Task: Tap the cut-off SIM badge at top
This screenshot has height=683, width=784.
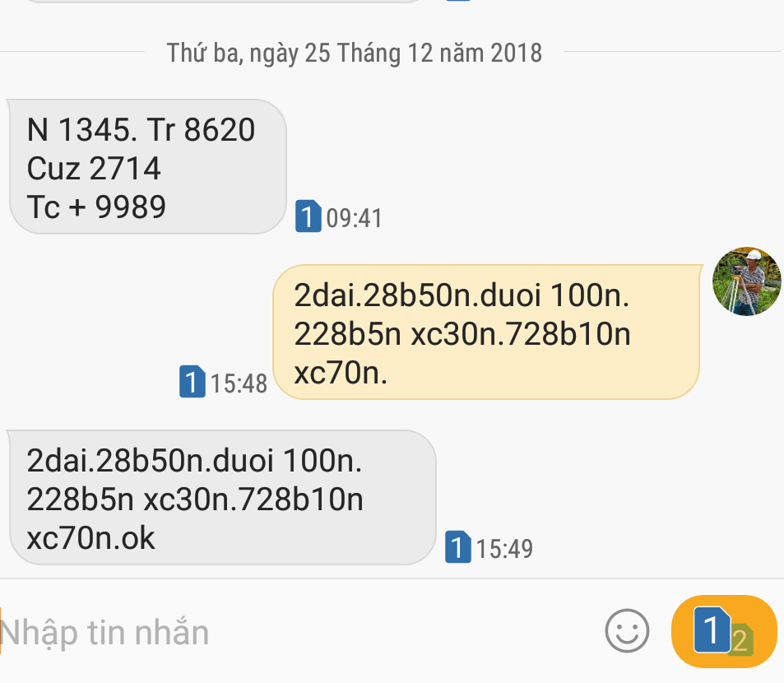Action: point(458,1)
